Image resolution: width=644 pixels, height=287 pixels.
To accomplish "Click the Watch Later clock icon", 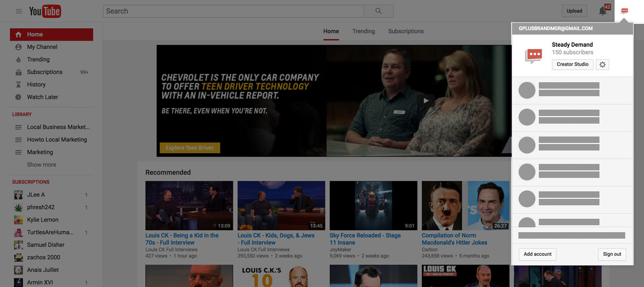I will pos(18,97).
